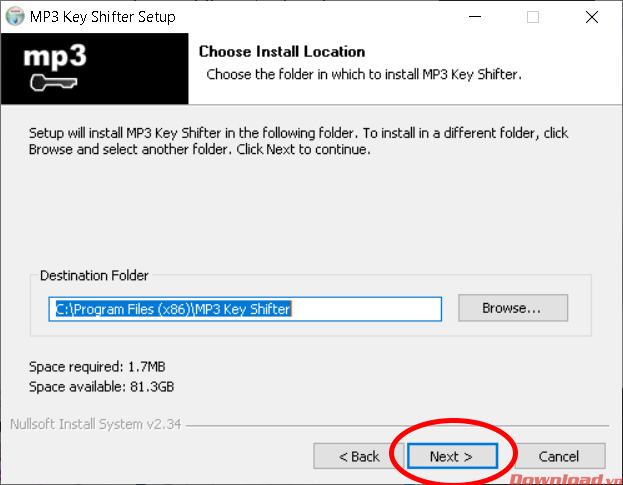Click the "Destination Folder" group label

coord(94,275)
